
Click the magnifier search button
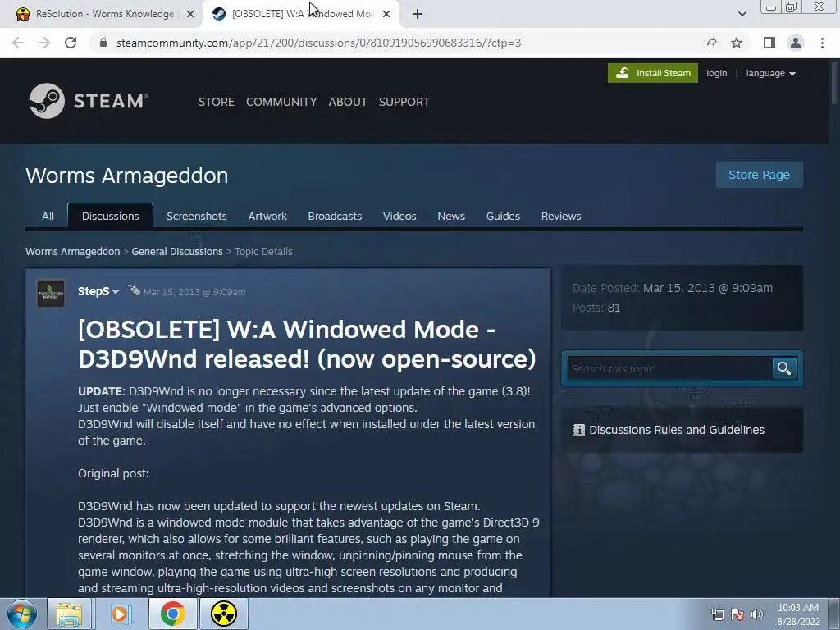[x=784, y=368]
